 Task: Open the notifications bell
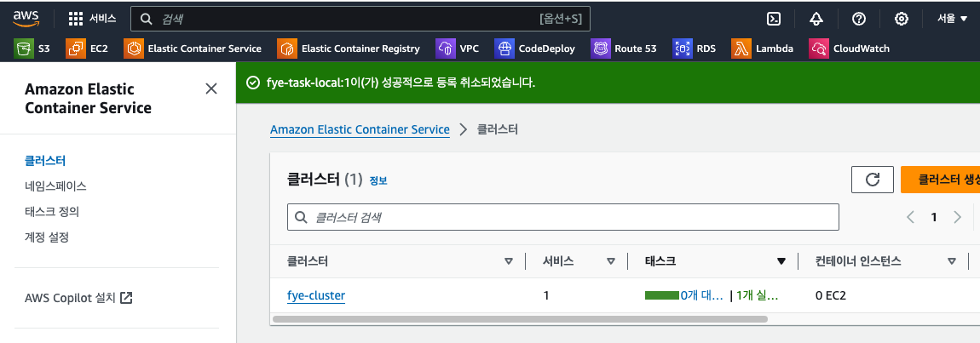(x=816, y=19)
